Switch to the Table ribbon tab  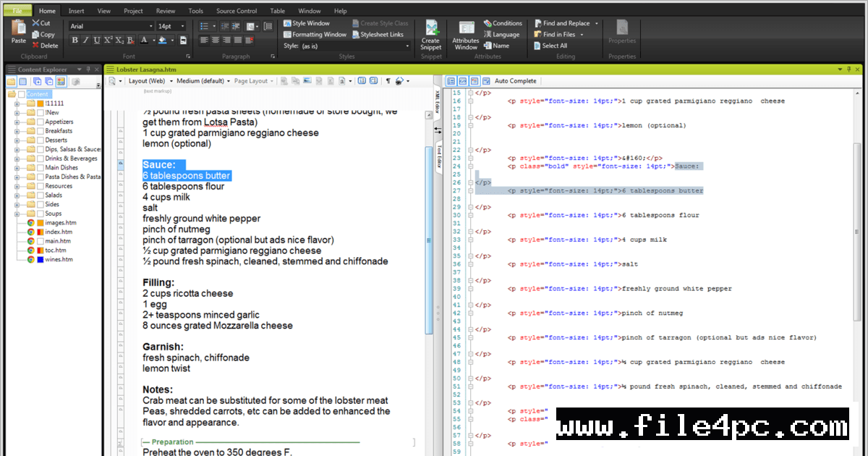278,11
